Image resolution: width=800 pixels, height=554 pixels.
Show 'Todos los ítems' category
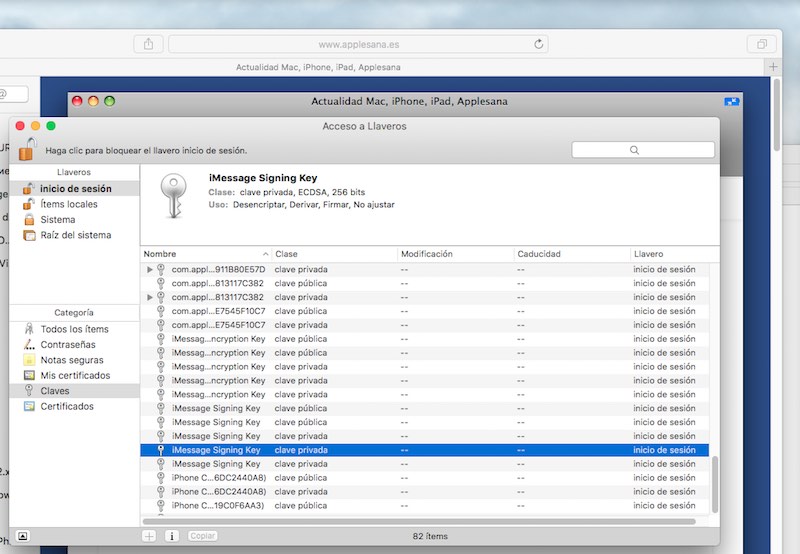[74, 329]
